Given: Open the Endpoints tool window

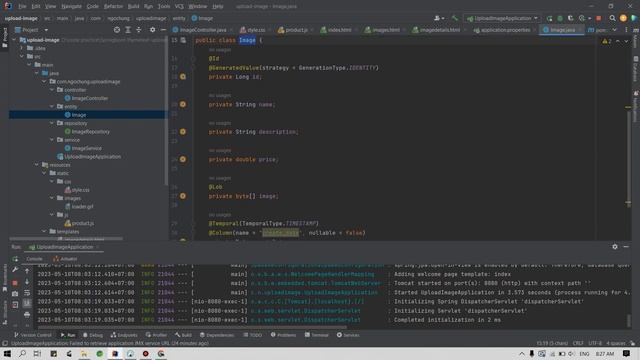Looking at the screenshot, I should pos(124,335).
